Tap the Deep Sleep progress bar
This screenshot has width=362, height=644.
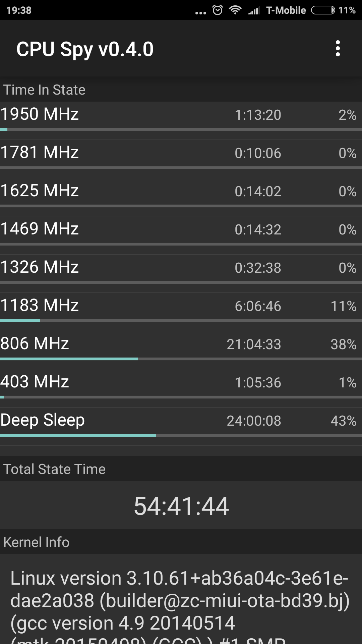(181, 435)
